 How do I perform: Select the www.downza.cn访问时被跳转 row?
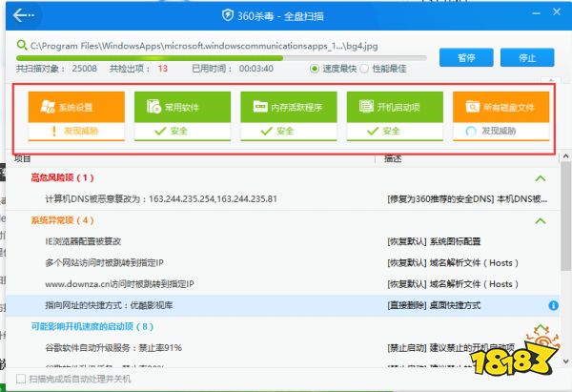(x=283, y=284)
